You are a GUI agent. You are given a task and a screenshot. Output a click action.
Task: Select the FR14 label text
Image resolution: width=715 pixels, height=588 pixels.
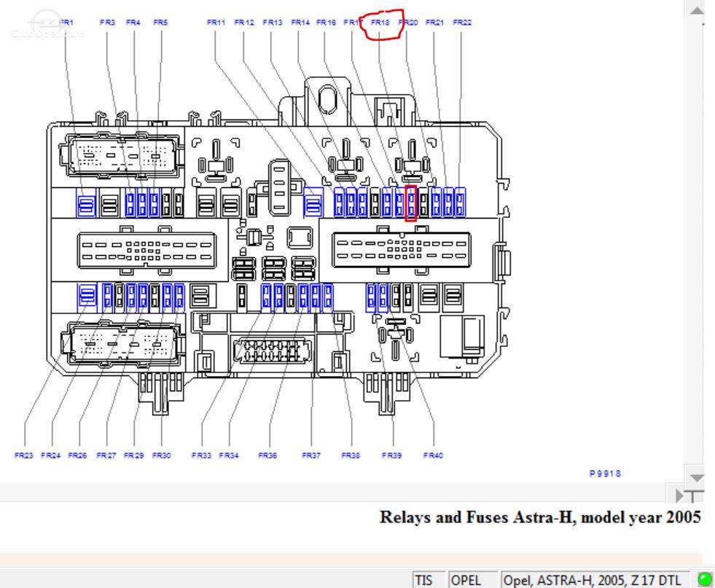click(300, 22)
